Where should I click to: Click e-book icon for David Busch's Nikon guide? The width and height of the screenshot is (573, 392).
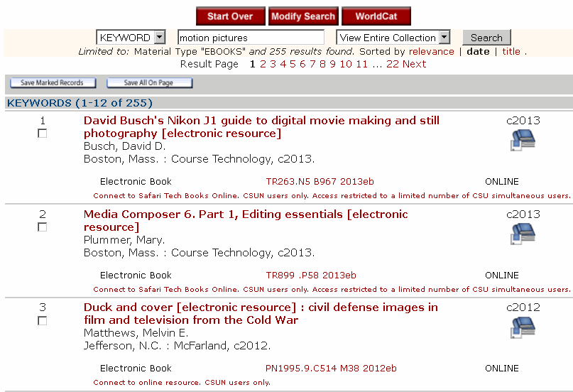click(x=523, y=141)
